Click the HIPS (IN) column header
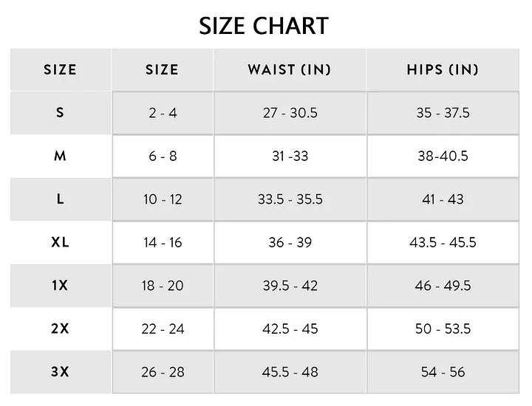Viewport: 532px width, 406px height. click(443, 70)
